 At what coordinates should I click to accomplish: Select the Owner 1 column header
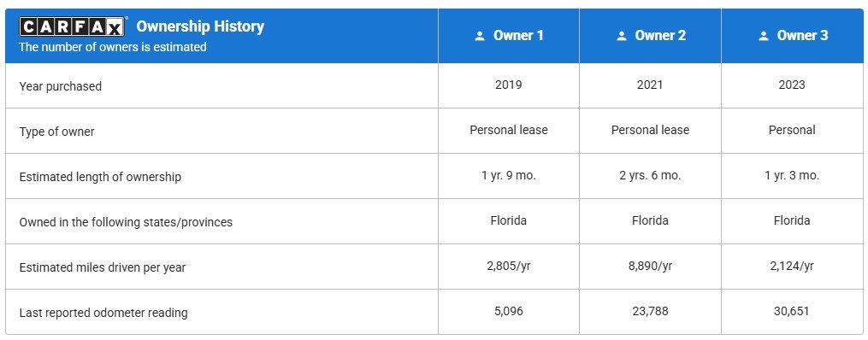point(509,36)
